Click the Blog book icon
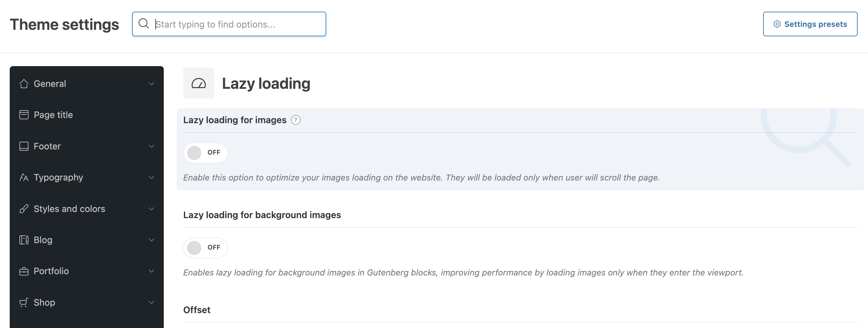The width and height of the screenshot is (868, 328). [x=24, y=240]
